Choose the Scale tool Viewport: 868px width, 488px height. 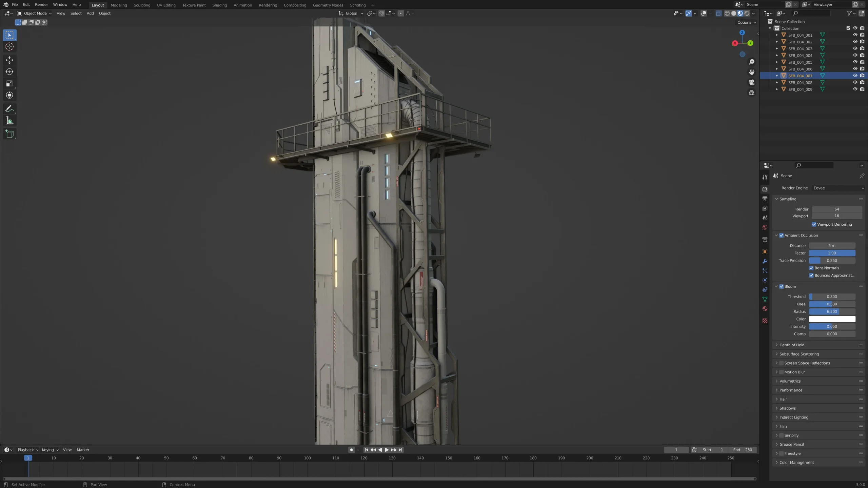(9, 83)
